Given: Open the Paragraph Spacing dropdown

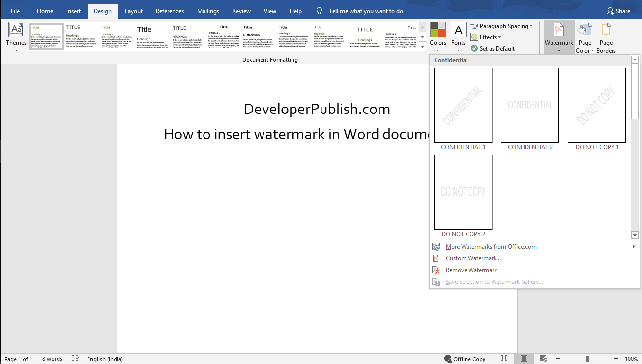Looking at the screenshot, I should click(x=502, y=26).
